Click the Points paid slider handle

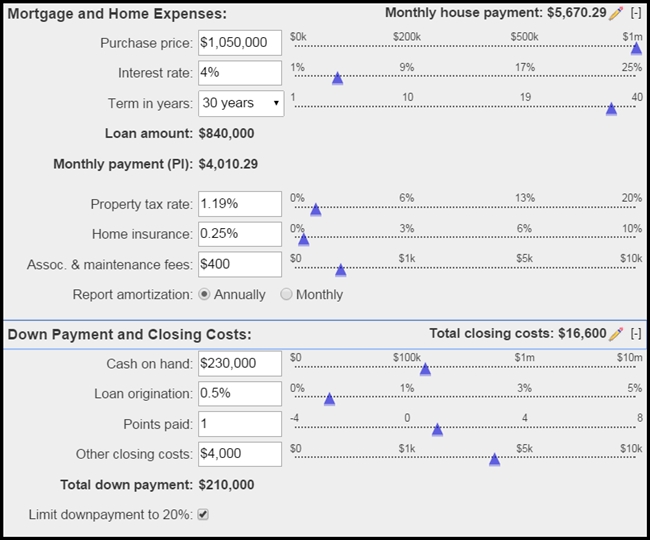tap(437, 430)
